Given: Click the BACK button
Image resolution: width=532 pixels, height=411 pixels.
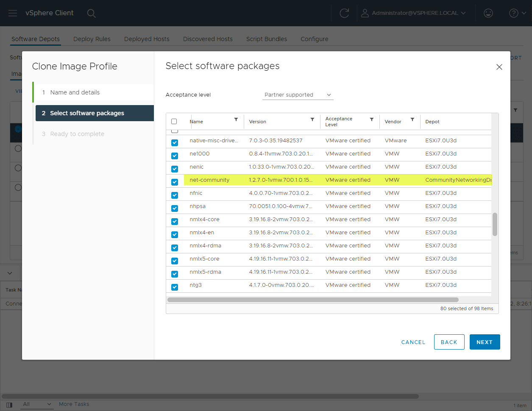Looking at the screenshot, I should 449,342.
